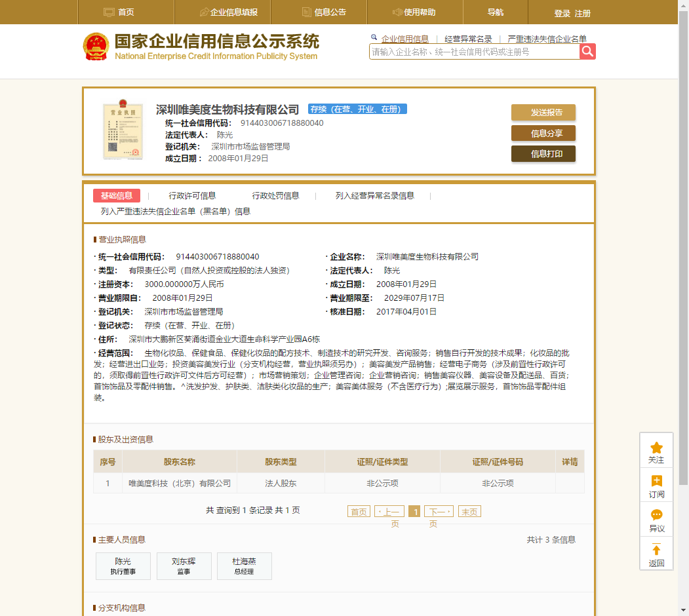689x616 pixels.
Task: Open 信息公告 in top navigation
Action: click(x=324, y=12)
